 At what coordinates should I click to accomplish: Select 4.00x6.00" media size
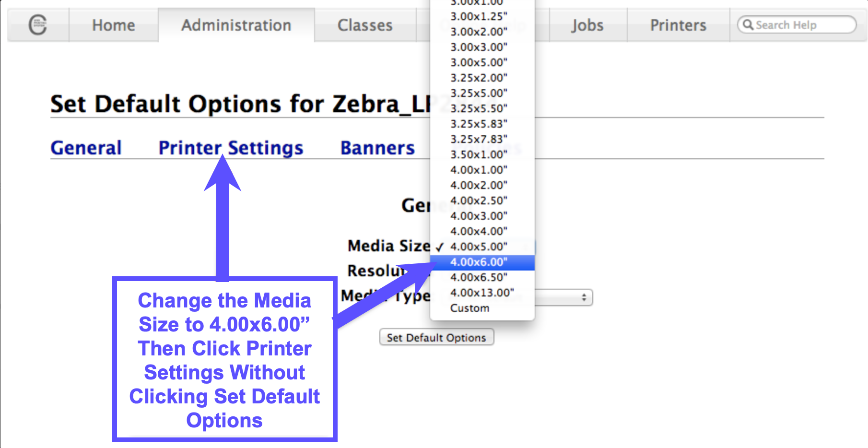[x=479, y=262]
